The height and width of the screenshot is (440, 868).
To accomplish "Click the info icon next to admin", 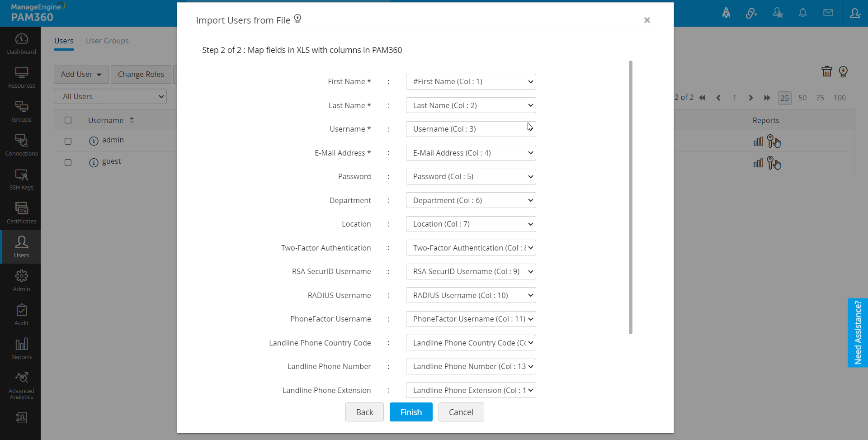I will pyautogui.click(x=94, y=141).
